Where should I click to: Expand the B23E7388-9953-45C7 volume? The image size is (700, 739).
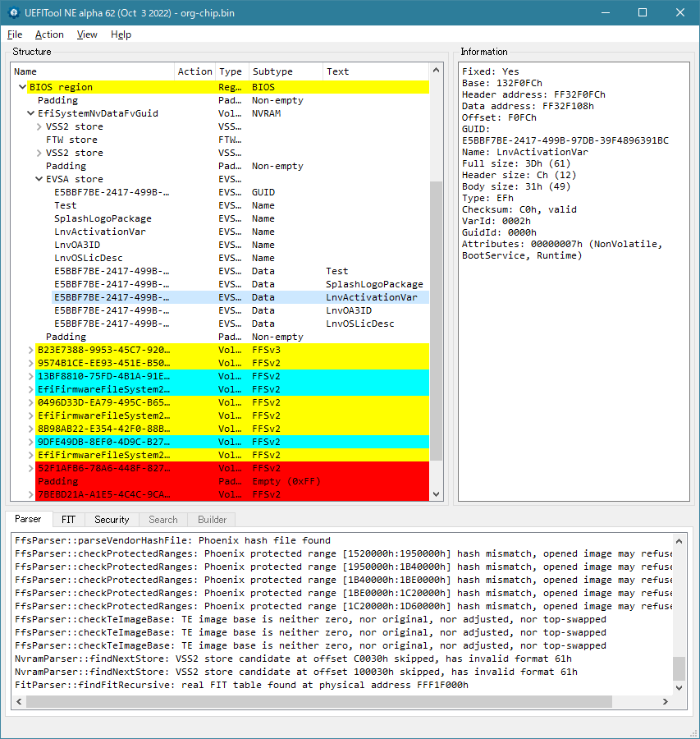coord(30,350)
